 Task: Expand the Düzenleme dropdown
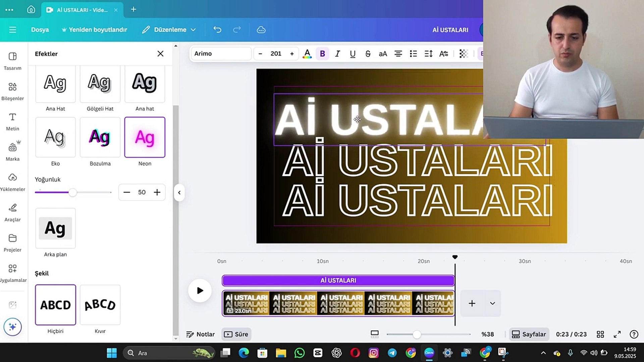169,29
